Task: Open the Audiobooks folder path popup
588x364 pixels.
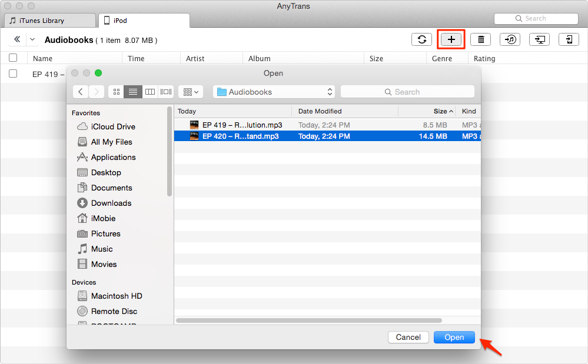Action: [274, 92]
